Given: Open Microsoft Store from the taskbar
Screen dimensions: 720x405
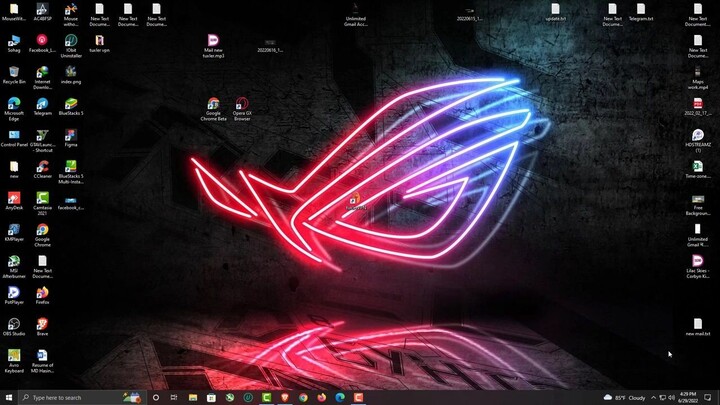Looking at the screenshot, I should click(211, 397).
